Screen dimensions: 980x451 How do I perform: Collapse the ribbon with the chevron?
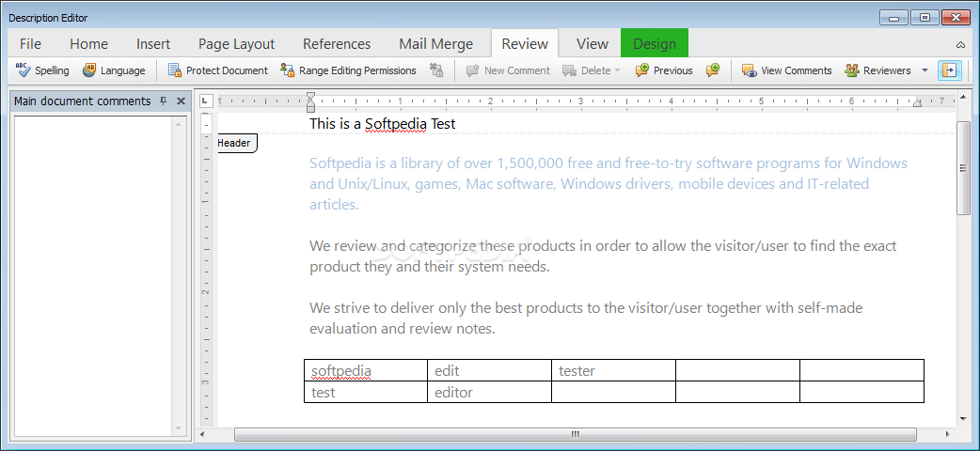point(960,45)
